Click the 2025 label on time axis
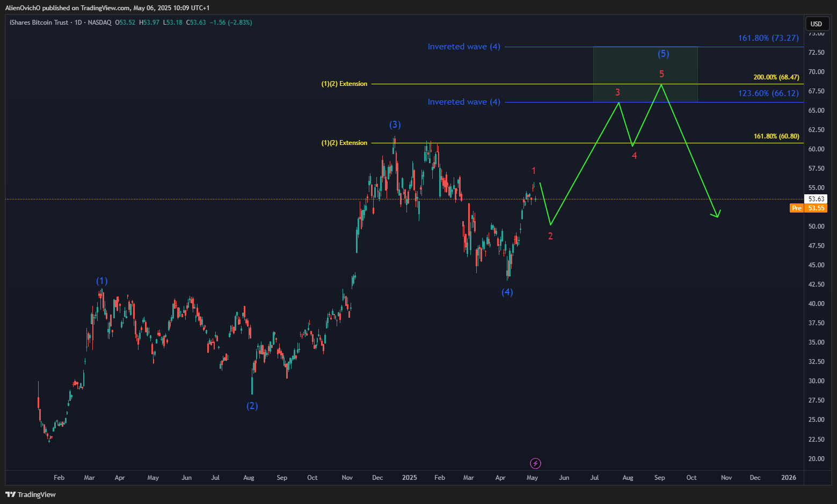 [410, 478]
